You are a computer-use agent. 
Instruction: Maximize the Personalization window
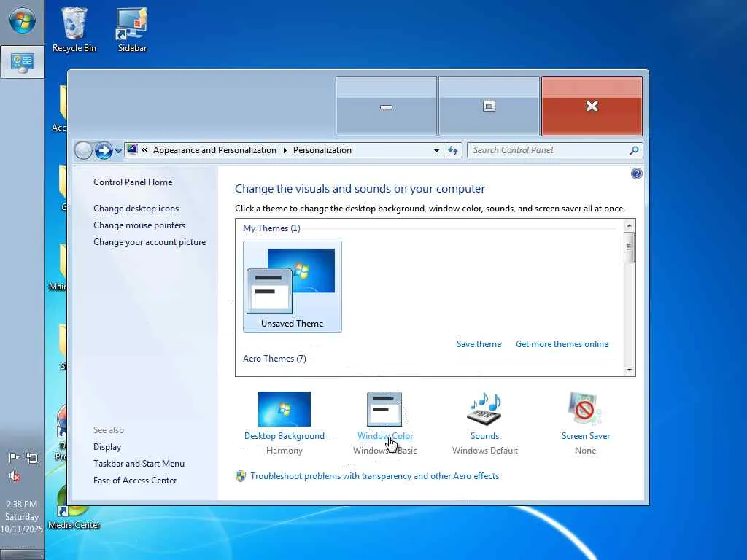pos(489,106)
